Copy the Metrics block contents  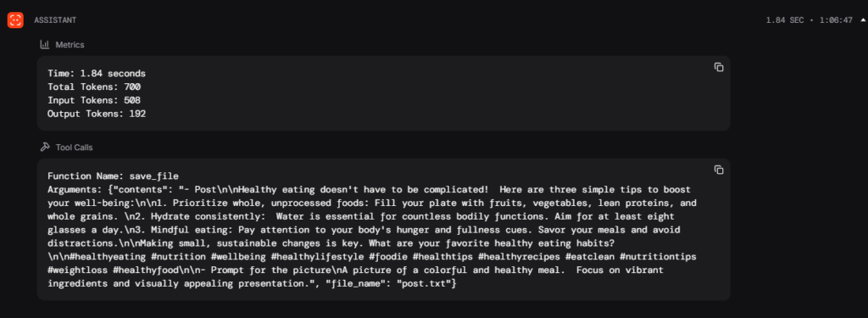pyautogui.click(x=719, y=67)
